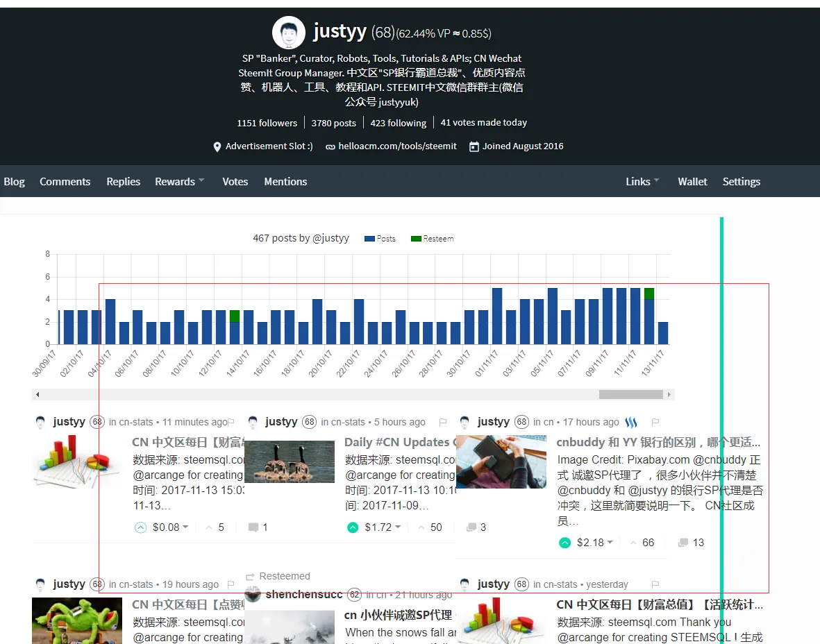Toggle the Resteem series in chart legend

[x=432, y=238]
